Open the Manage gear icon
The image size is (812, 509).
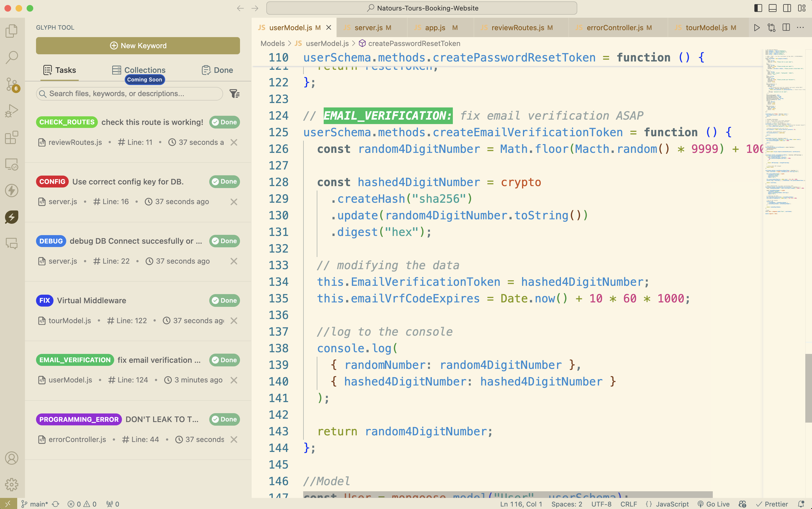(12, 484)
